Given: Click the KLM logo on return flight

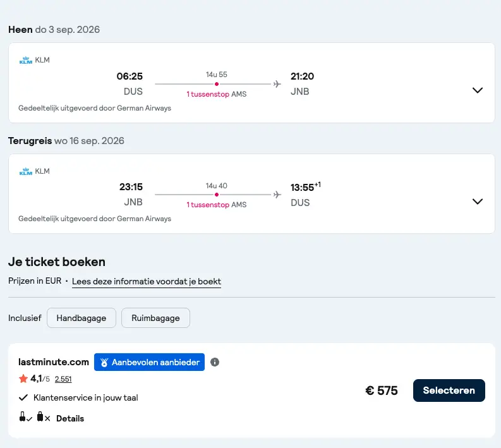Looking at the screenshot, I should click(x=26, y=171).
